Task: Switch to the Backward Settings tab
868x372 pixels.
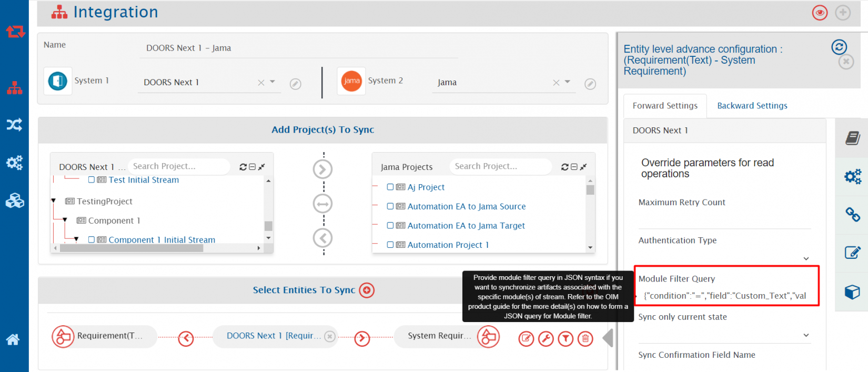Action: pyautogui.click(x=752, y=106)
